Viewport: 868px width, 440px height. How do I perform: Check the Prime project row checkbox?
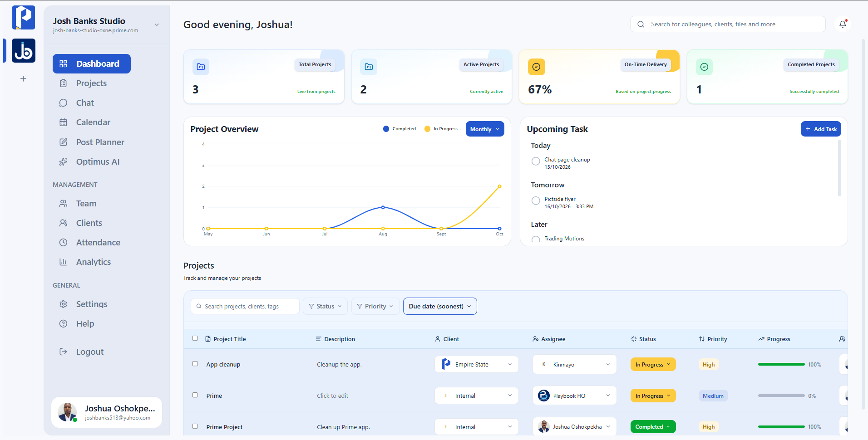point(195,395)
